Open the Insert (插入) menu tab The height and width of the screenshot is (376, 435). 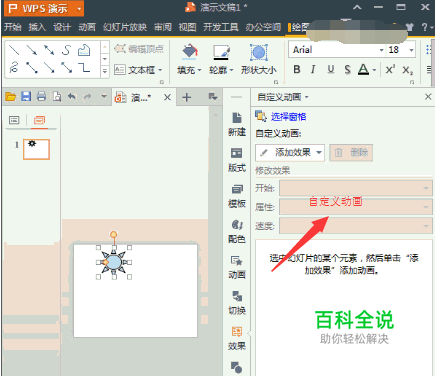tap(37, 27)
